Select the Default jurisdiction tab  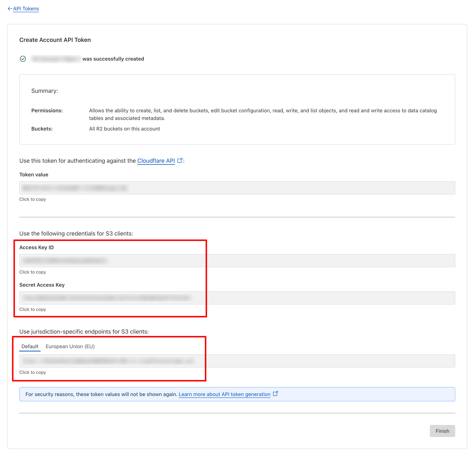click(30, 347)
